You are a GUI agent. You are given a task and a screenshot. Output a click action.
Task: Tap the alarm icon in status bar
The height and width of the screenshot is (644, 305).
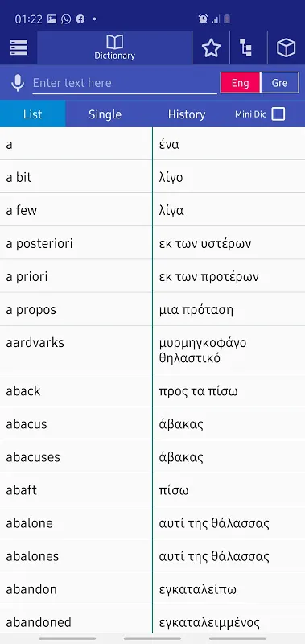click(203, 19)
